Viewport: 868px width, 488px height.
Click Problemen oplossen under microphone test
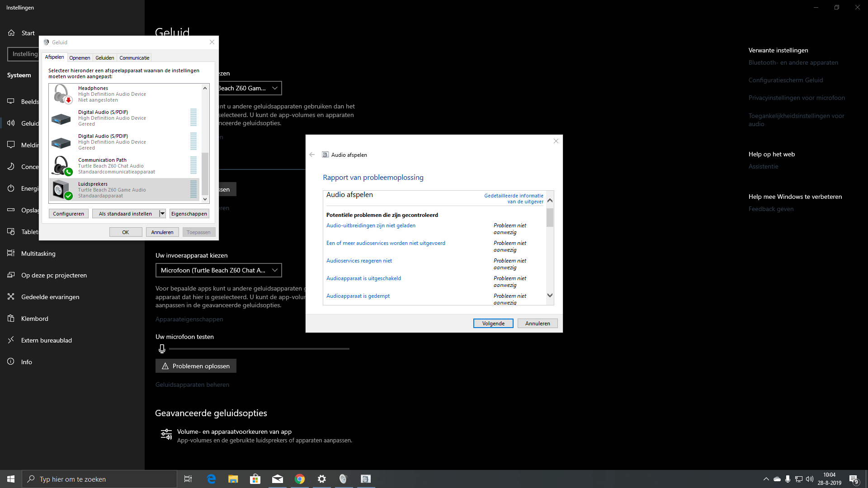coord(196,366)
